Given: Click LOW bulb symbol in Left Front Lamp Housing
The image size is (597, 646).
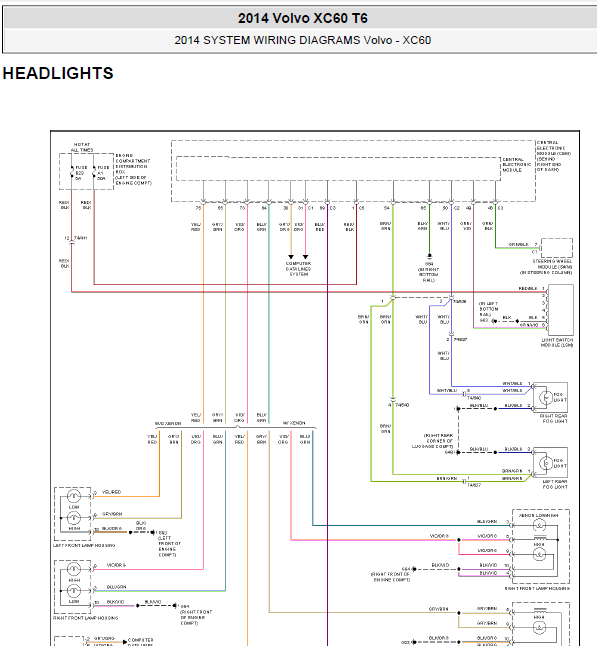Looking at the screenshot, I should coord(74,496).
